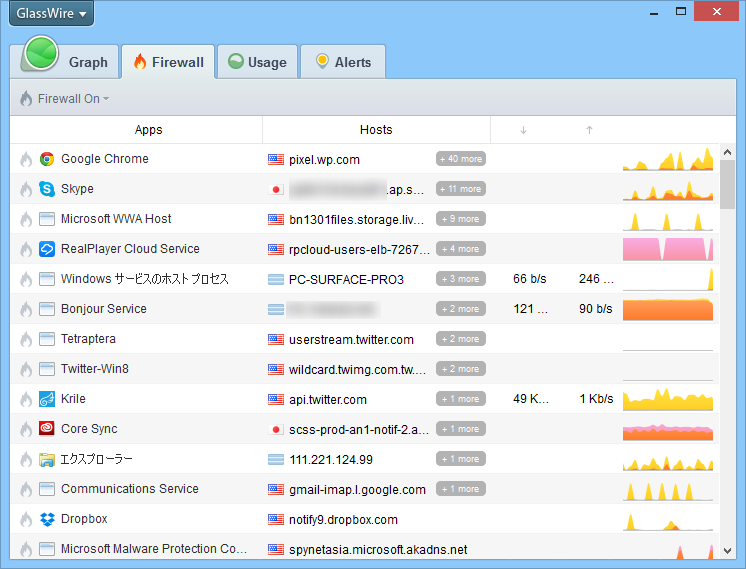Click the userstream.twitter.com host name

352,340
